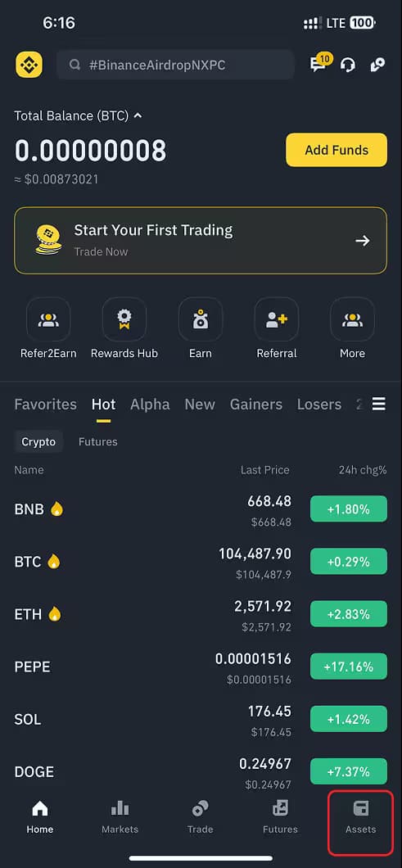Open the Rewards Hub icon
The image size is (402, 868).
[124, 319]
